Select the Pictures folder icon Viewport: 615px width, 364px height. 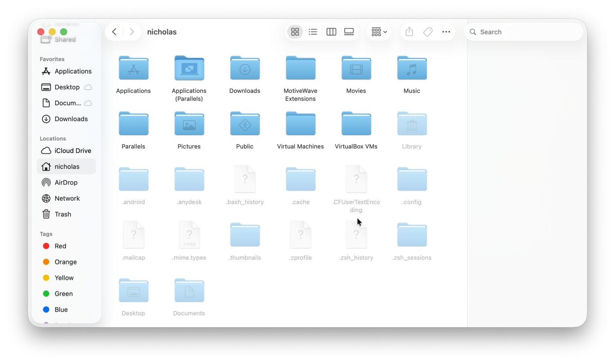click(x=189, y=124)
